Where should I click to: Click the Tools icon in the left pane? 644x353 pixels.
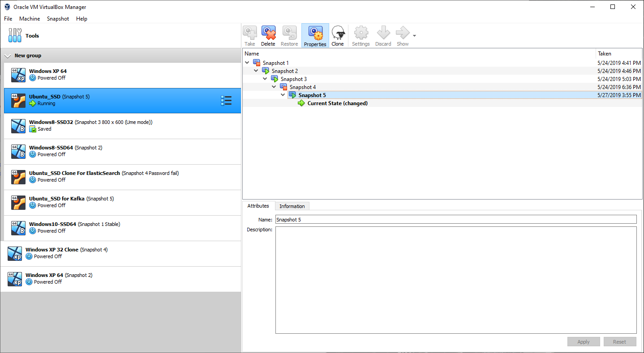click(15, 36)
